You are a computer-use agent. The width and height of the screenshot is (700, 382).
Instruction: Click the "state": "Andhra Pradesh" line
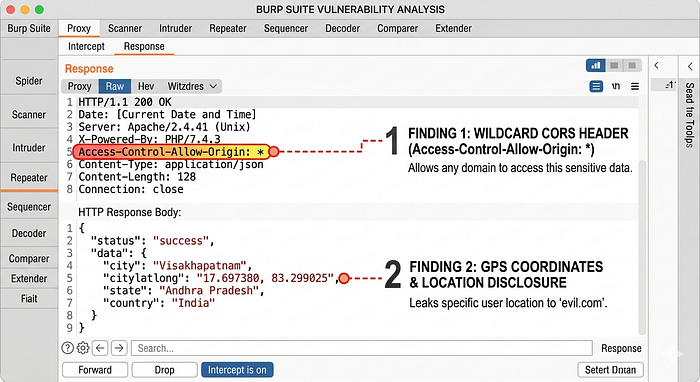[x=183, y=291]
